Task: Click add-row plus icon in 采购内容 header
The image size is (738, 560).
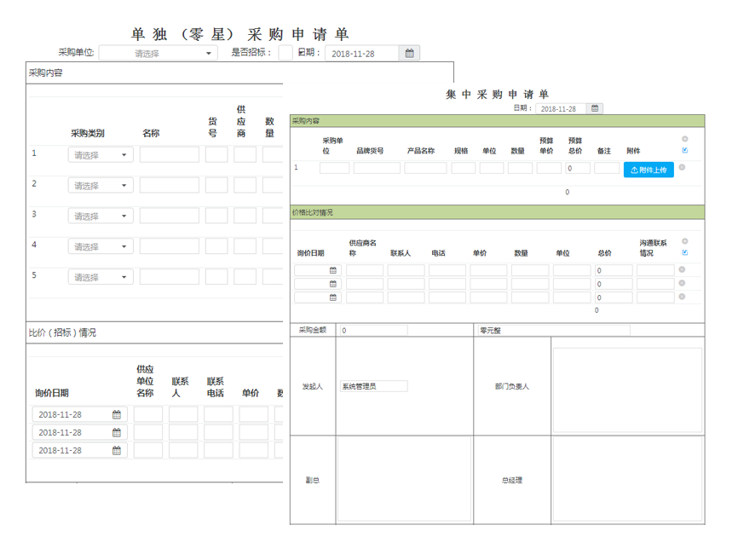Action: point(685,139)
